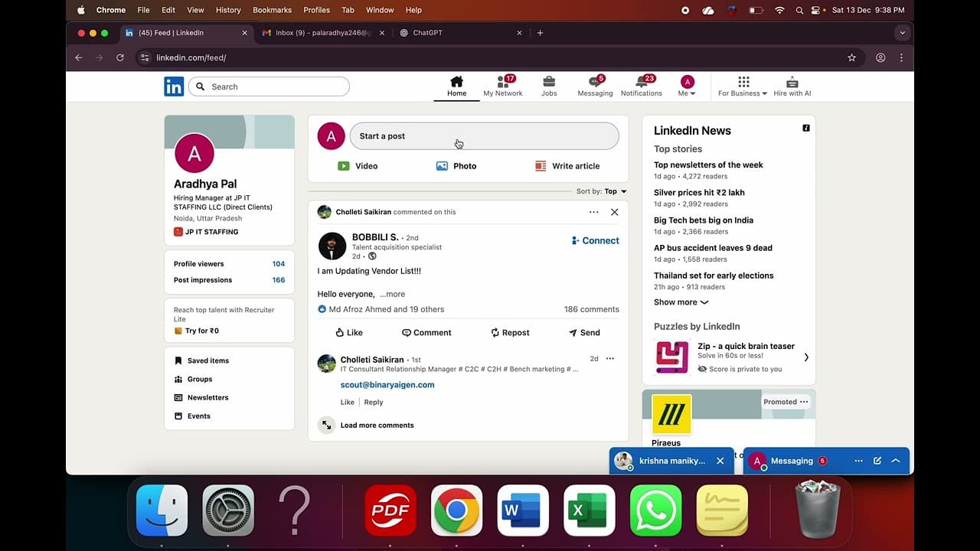Image resolution: width=980 pixels, height=551 pixels.
Task: Expand the For Business menu
Action: pyautogui.click(x=743, y=86)
